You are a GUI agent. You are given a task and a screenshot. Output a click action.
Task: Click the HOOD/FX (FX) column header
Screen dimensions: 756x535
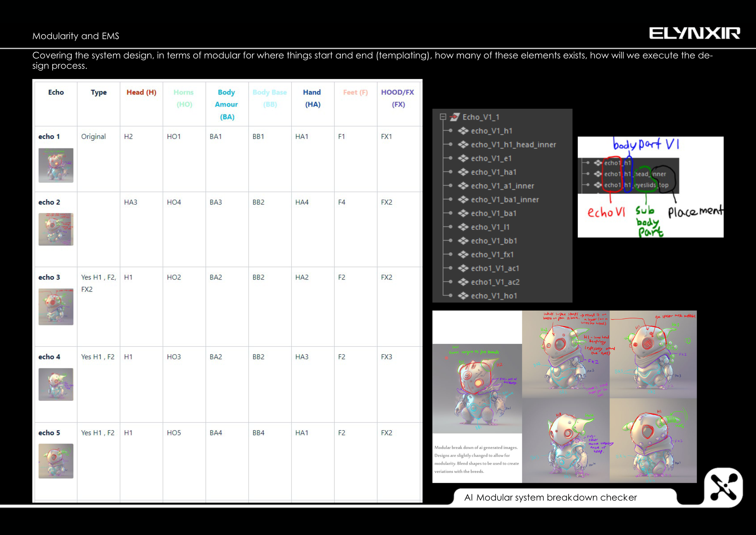click(x=398, y=98)
